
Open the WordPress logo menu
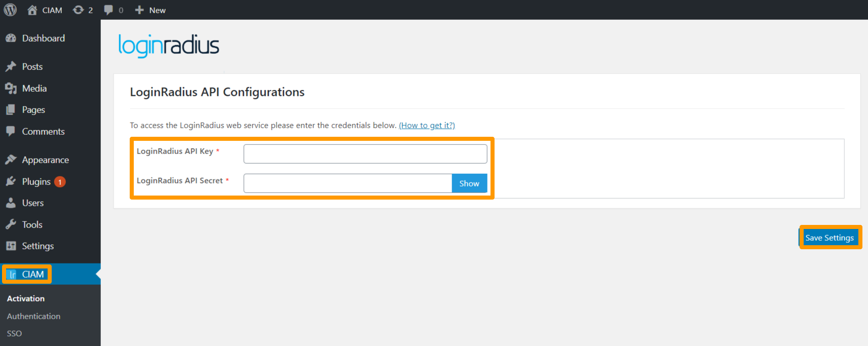point(10,9)
